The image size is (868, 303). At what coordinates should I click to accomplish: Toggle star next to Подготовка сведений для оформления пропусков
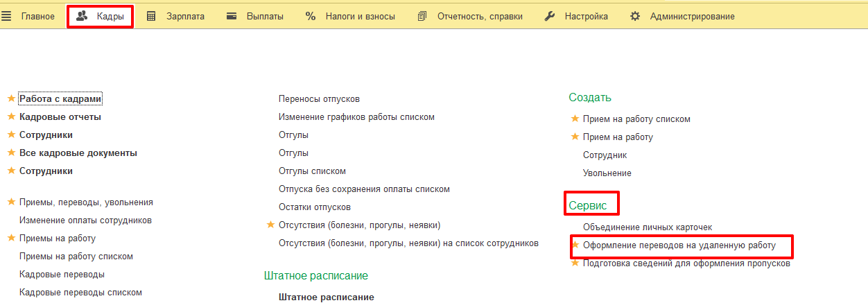[575, 263]
